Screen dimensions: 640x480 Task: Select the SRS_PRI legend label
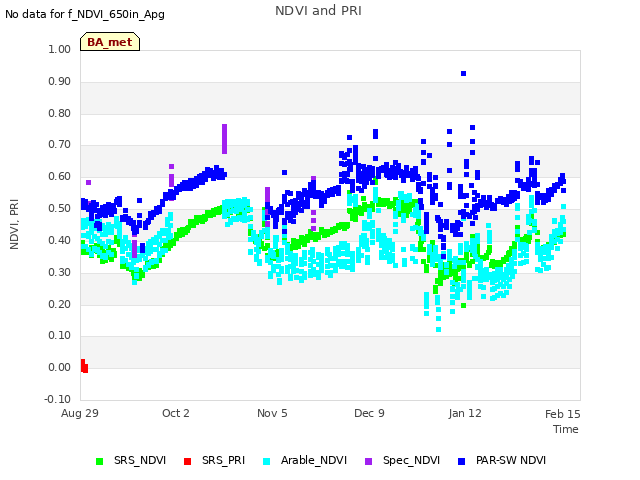(223, 460)
